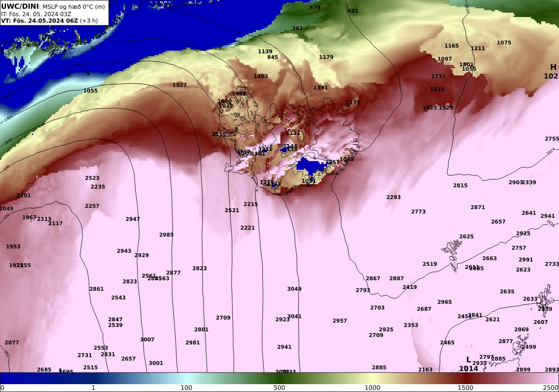
Task: Click the height value 579
Action: click(315, 8)
